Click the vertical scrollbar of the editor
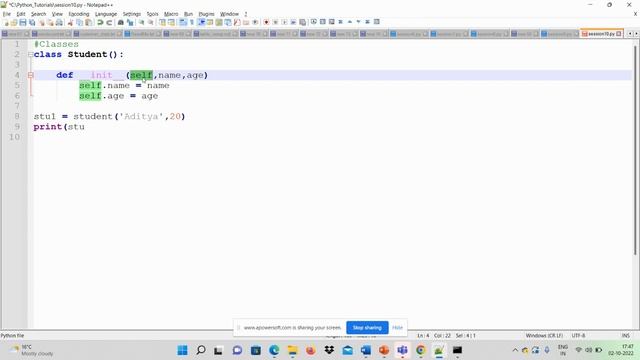 click(635, 151)
